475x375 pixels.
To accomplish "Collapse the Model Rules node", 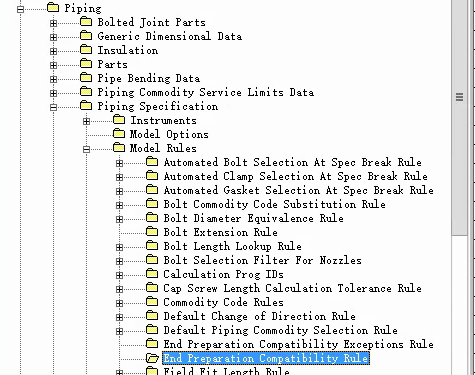I will point(86,149).
